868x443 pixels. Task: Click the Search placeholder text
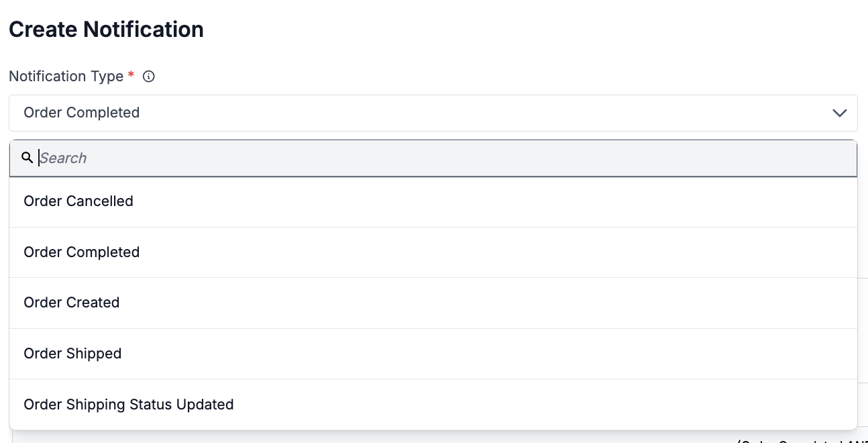[x=63, y=158]
